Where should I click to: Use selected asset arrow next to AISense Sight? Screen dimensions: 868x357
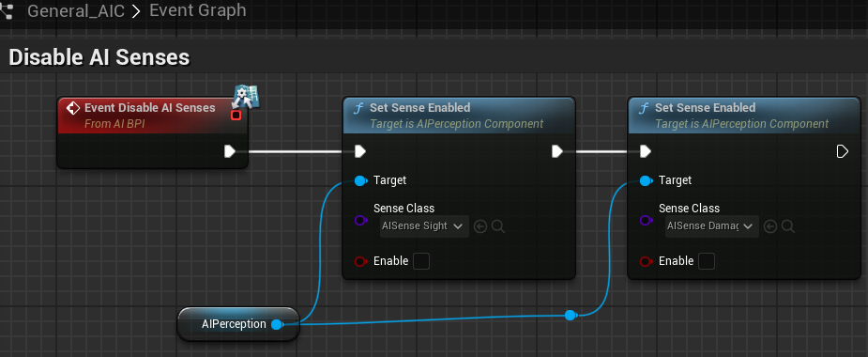click(480, 226)
